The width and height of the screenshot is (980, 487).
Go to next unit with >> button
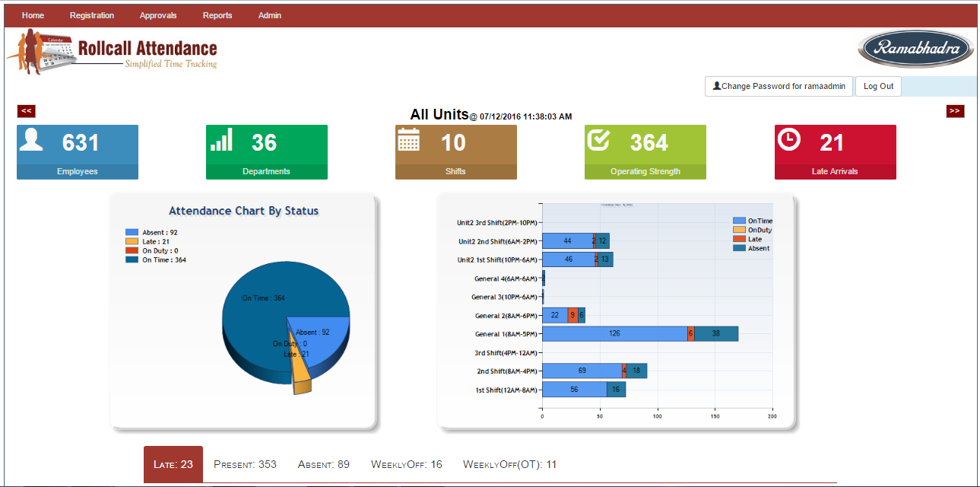(x=955, y=111)
